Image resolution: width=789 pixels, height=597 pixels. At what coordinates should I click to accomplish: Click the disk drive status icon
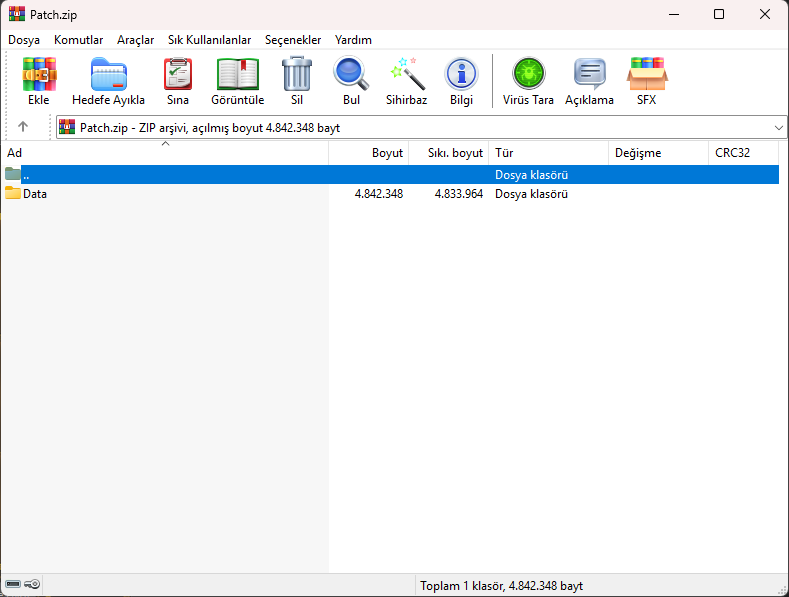[13, 584]
